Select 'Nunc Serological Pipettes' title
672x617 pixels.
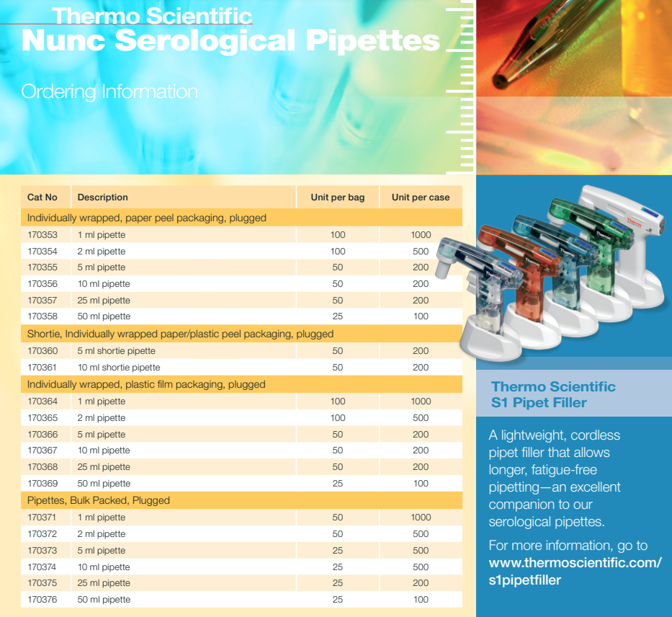click(x=230, y=40)
